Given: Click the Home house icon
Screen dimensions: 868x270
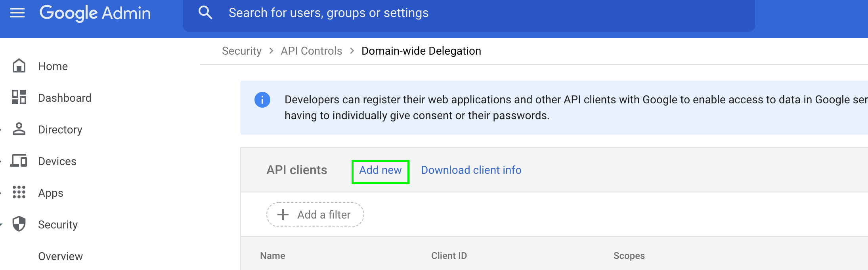Looking at the screenshot, I should click(19, 66).
